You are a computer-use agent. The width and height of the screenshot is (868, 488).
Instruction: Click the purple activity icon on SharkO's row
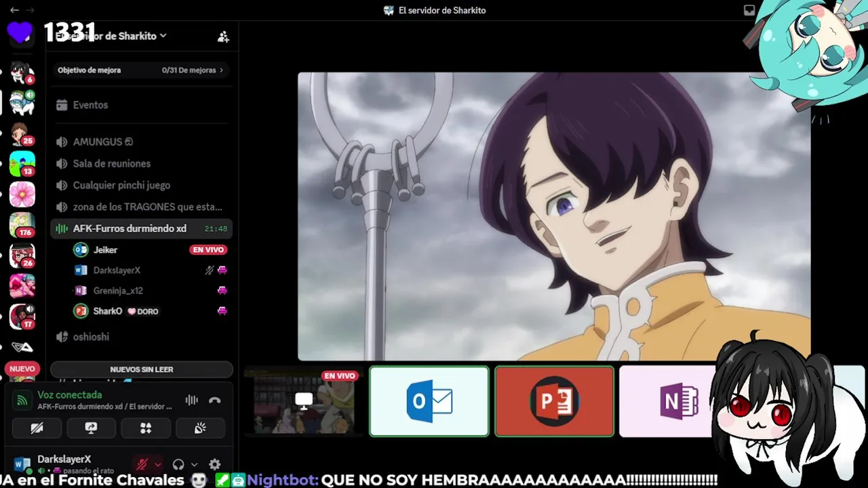[x=222, y=311]
